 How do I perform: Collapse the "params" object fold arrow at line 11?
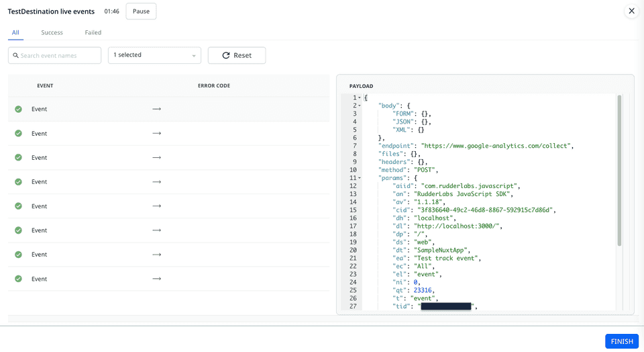(360, 178)
